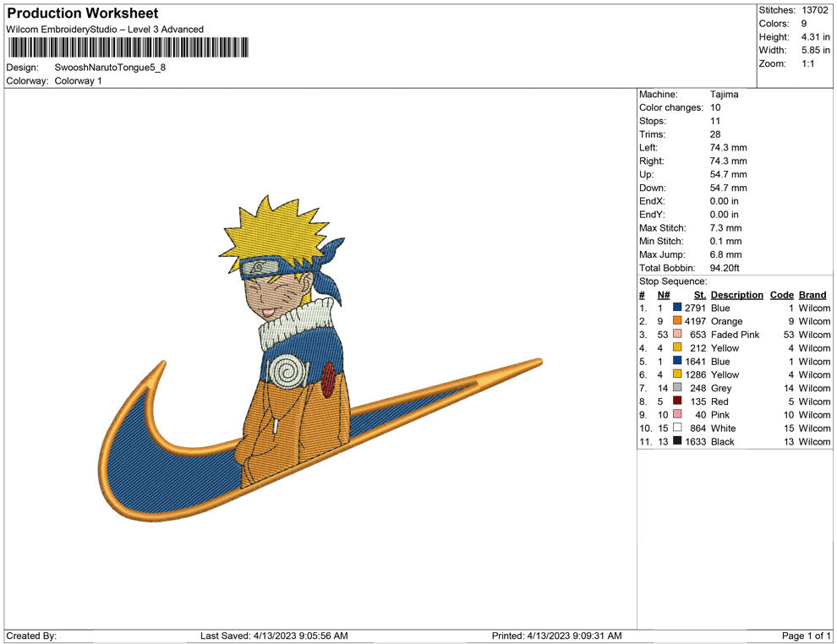
Task: Select the Stitches value "13702"
Action: pyautogui.click(x=814, y=10)
